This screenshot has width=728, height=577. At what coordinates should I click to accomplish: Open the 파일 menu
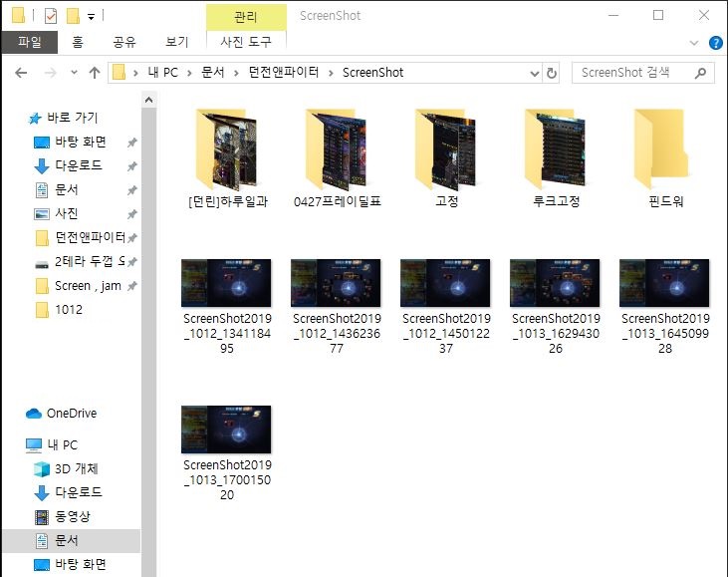30,42
